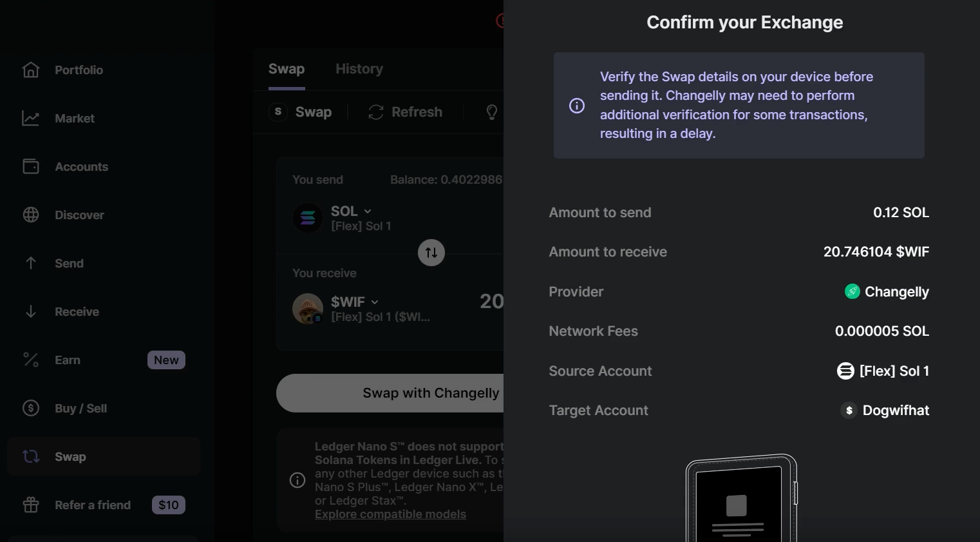980x542 pixels.
Task: Expand the $WIF currency dropdown
Action: 355,302
